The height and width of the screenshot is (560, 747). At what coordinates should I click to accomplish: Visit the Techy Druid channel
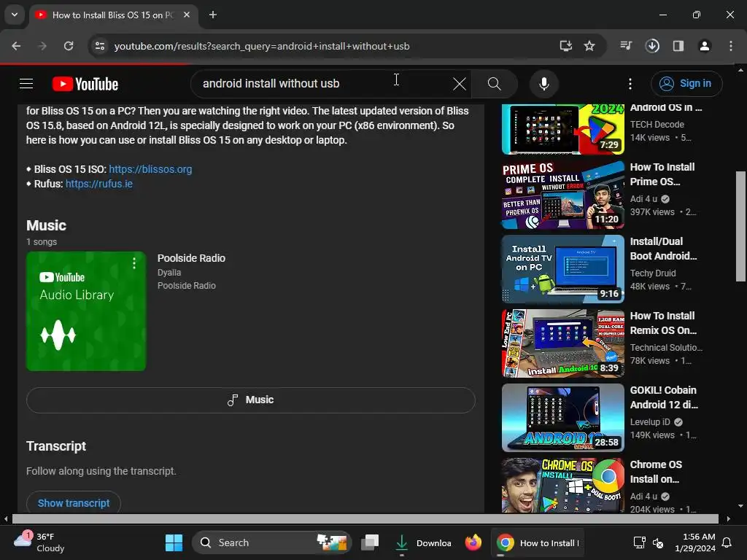(x=653, y=273)
